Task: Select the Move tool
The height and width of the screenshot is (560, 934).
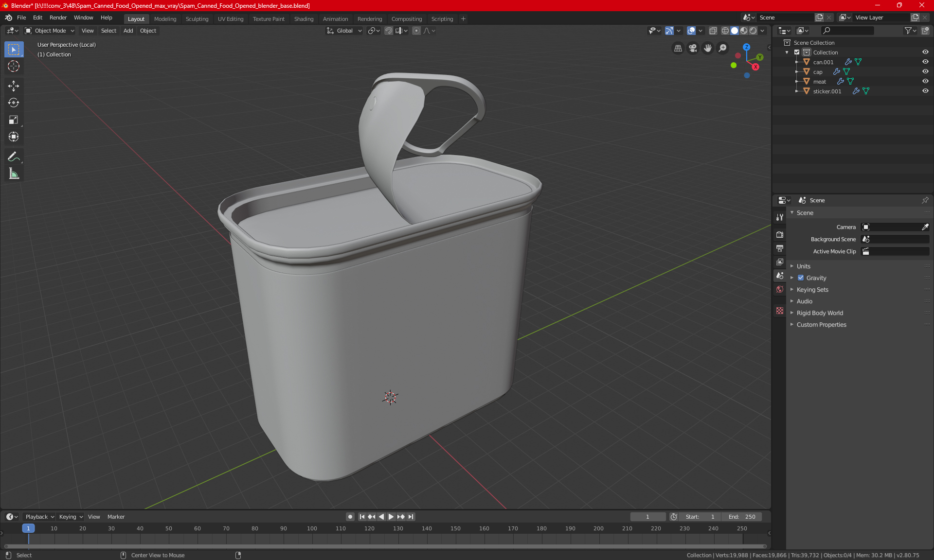Action: pos(14,86)
